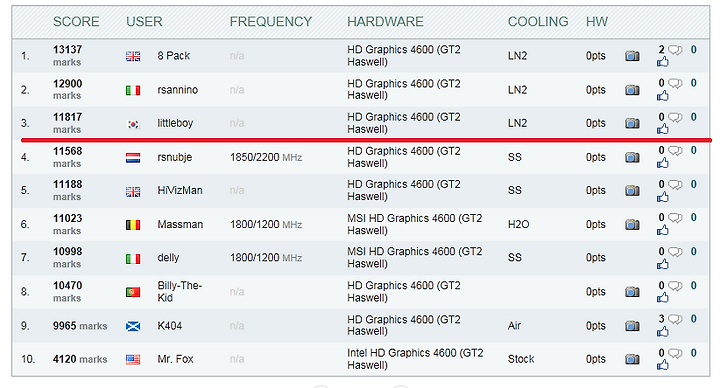Select the Air cooling cell
The image size is (720, 388).
point(514,326)
